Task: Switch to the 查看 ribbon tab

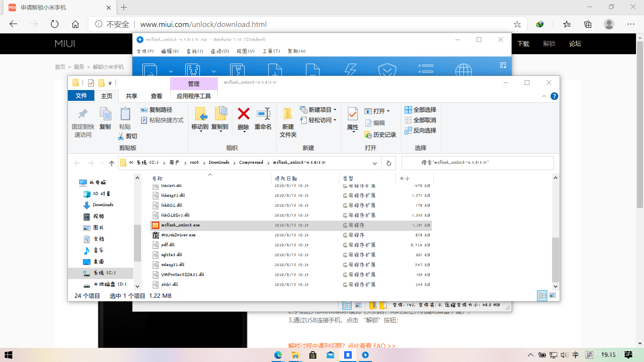Action: point(157,96)
